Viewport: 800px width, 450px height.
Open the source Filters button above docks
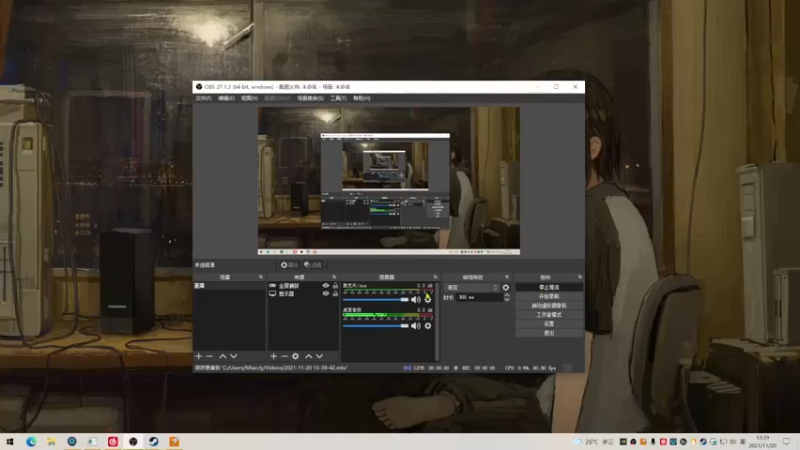313,265
